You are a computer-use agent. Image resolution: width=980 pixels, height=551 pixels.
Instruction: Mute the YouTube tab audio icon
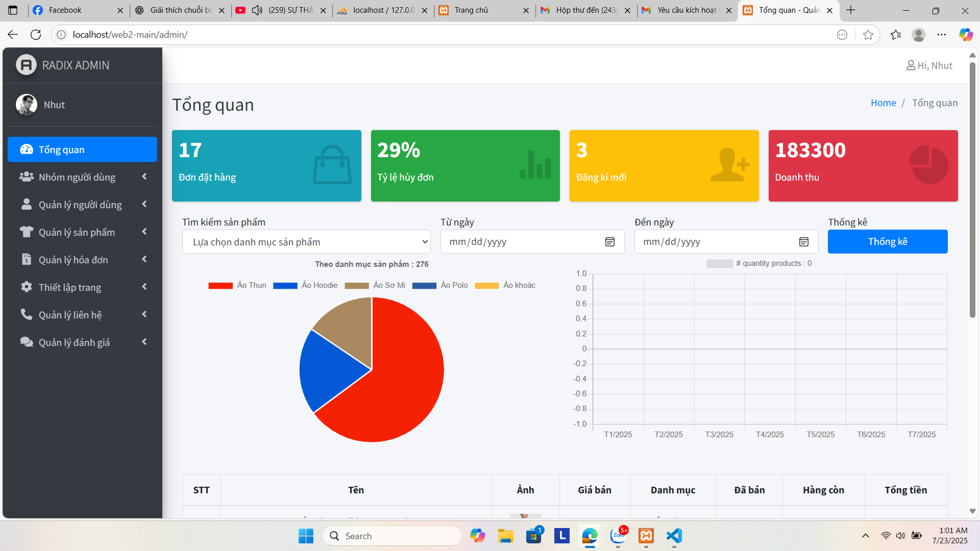coord(257,10)
